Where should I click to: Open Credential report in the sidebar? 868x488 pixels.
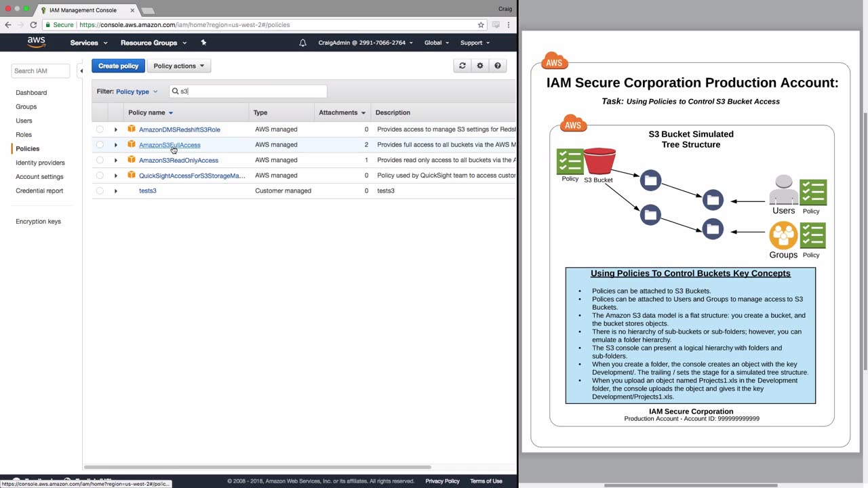click(39, 190)
